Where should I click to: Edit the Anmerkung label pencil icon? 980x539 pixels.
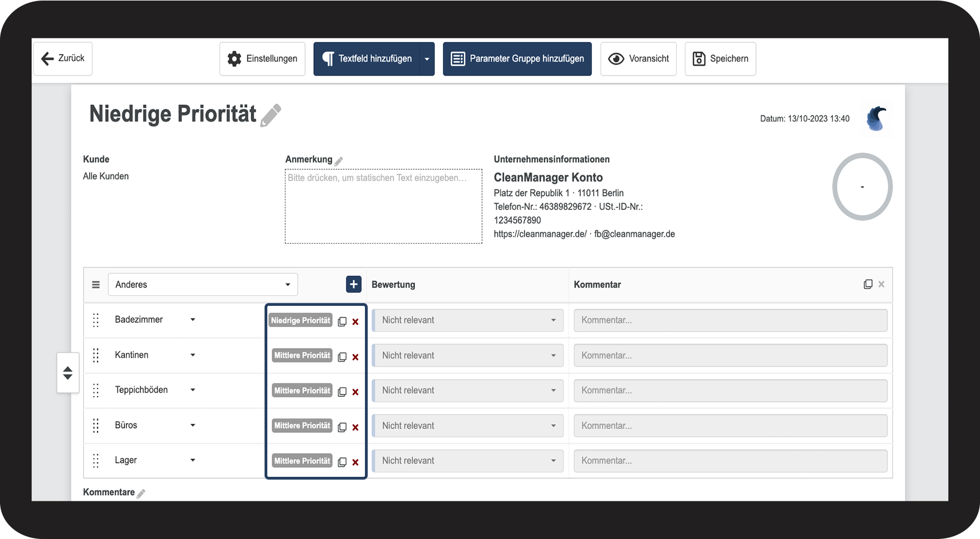(x=339, y=161)
